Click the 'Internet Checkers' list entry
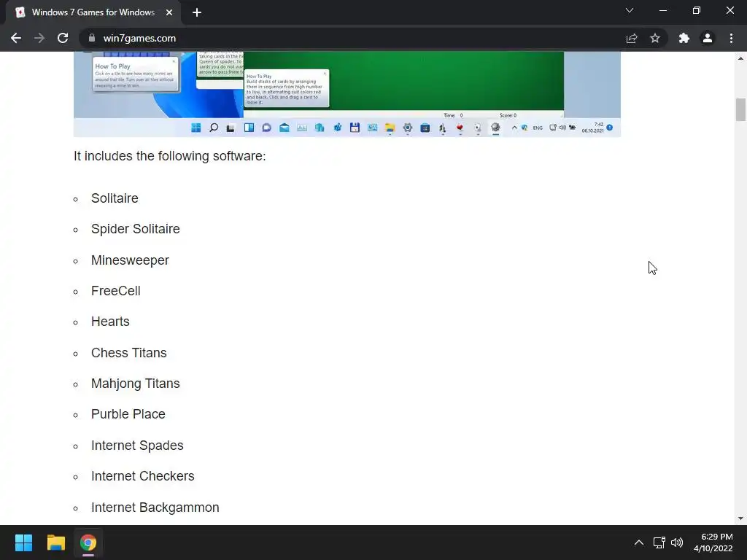Image resolution: width=747 pixels, height=560 pixels. pyautogui.click(x=143, y=476)
